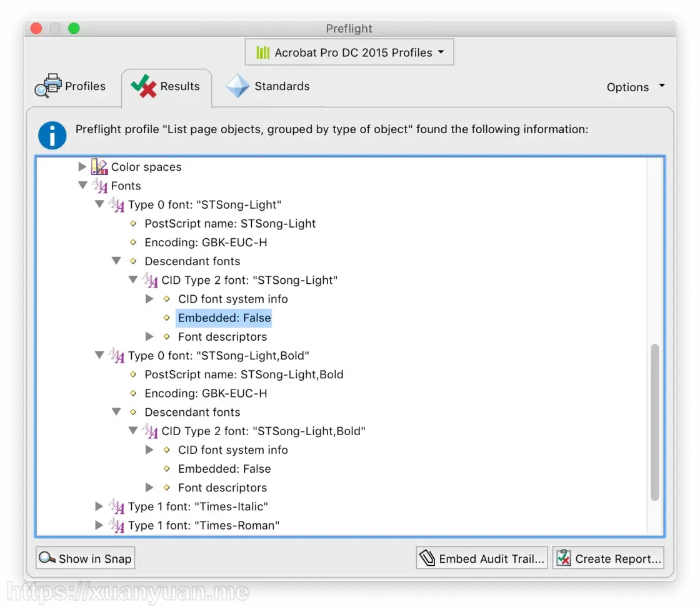The image size is (700, 609).
Task: Expand CID font system info under STSong-Light
Action: click(x=149, y=299)
